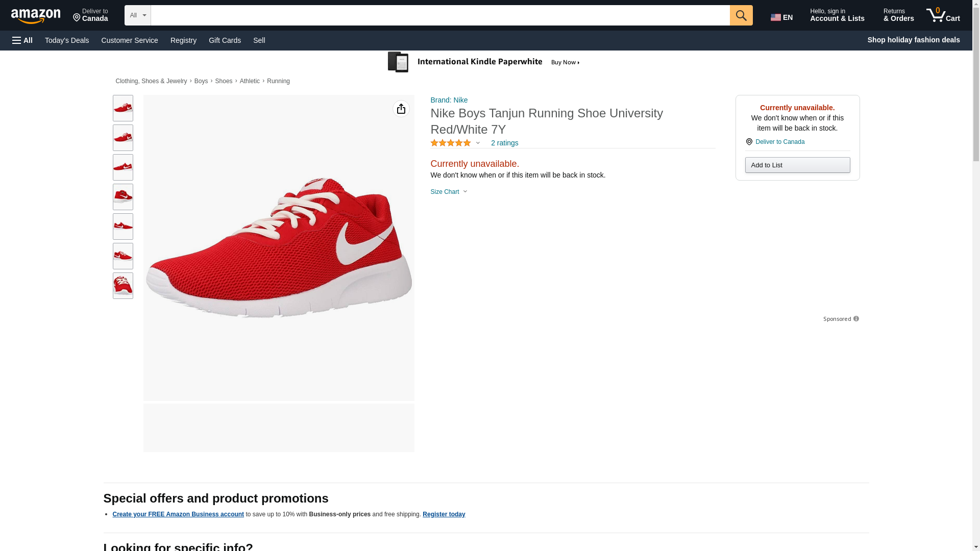980x551 pixels.
Task: Open Today's Deals in navigation bar
Action: [67, 40]
